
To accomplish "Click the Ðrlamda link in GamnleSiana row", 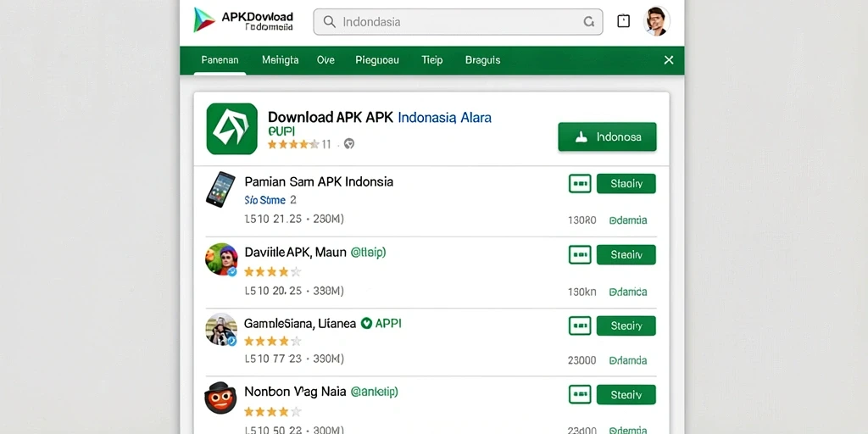I will click(628, 360).
